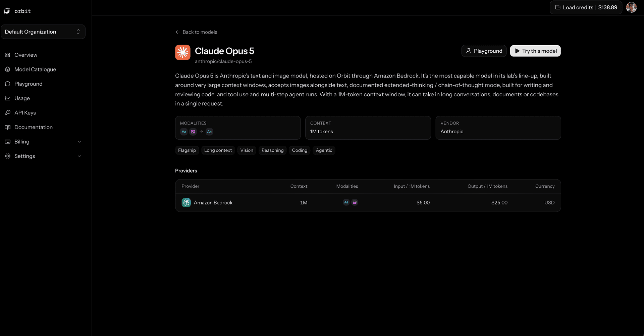Viewport: 644px width, 336px height.
Task: Select the Reasoning tag
Action: (273, 150)
